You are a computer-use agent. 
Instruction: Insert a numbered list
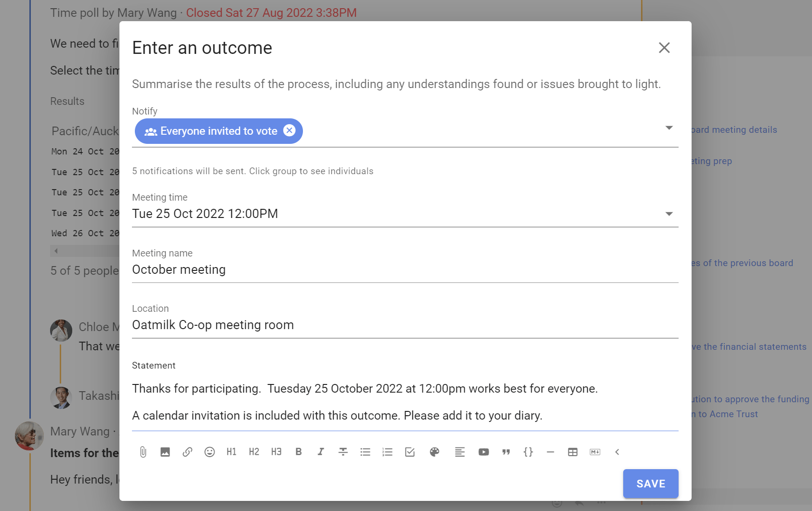pos(388,452)
